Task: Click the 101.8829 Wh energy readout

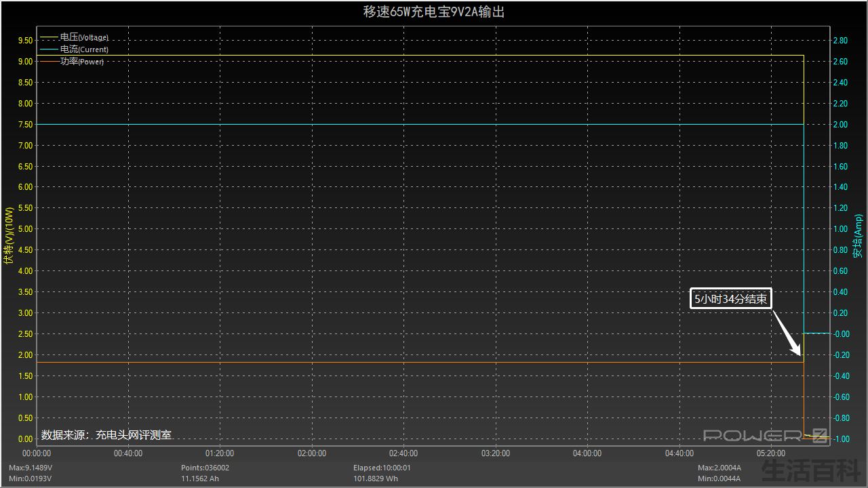Action: 376,479
